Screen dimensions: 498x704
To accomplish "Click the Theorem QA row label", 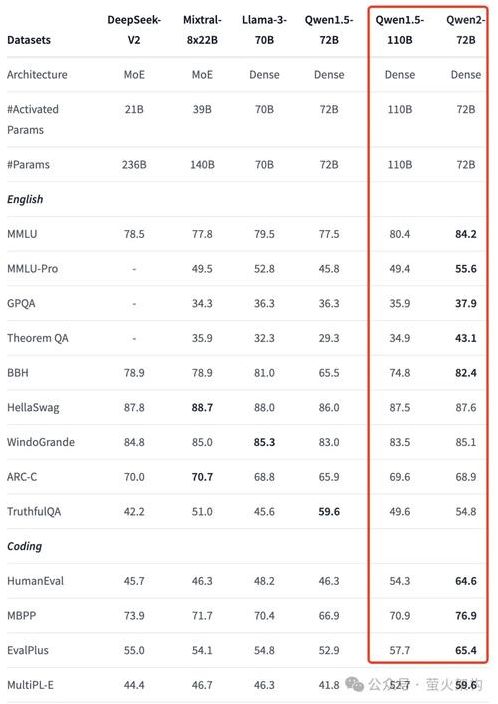I will 38,338.
